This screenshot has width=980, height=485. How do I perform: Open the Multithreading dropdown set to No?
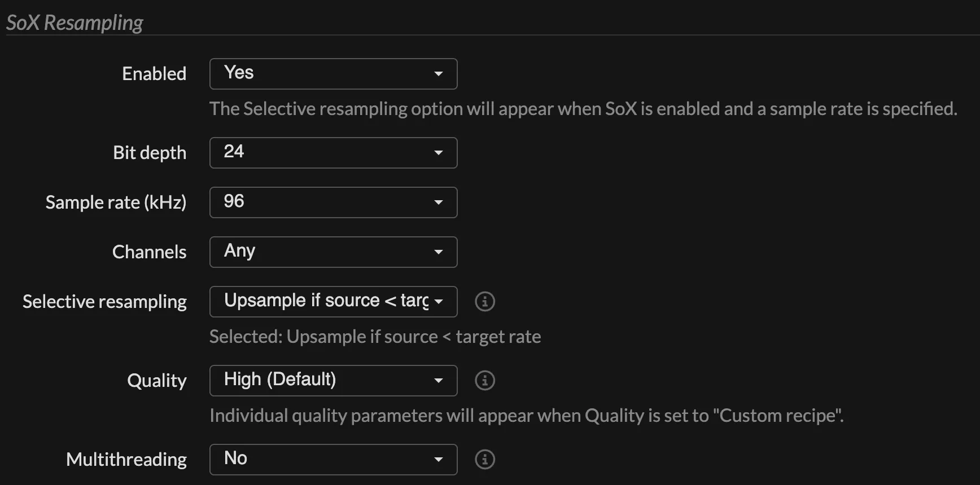click(333, 460)
